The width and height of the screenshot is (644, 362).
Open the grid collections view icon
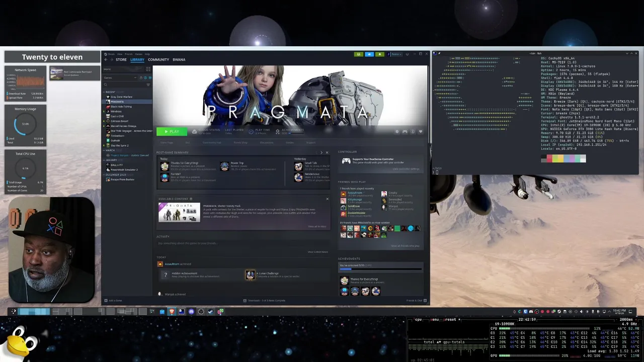148,69
